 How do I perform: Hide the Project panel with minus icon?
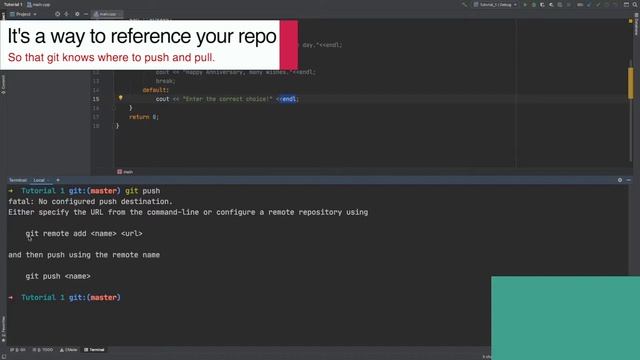86,14
